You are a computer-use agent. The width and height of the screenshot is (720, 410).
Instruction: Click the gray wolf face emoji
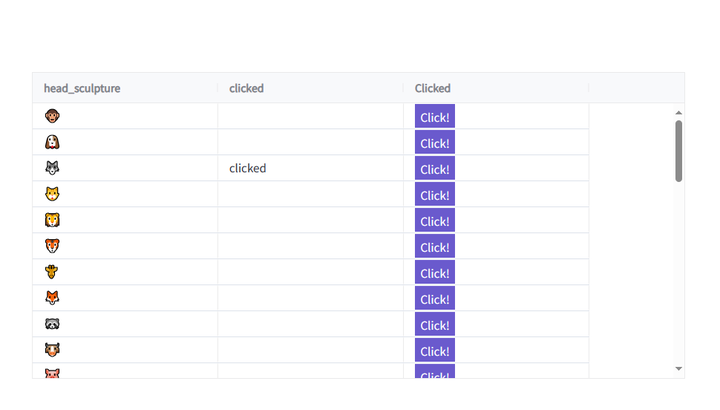tap(52, 168)
